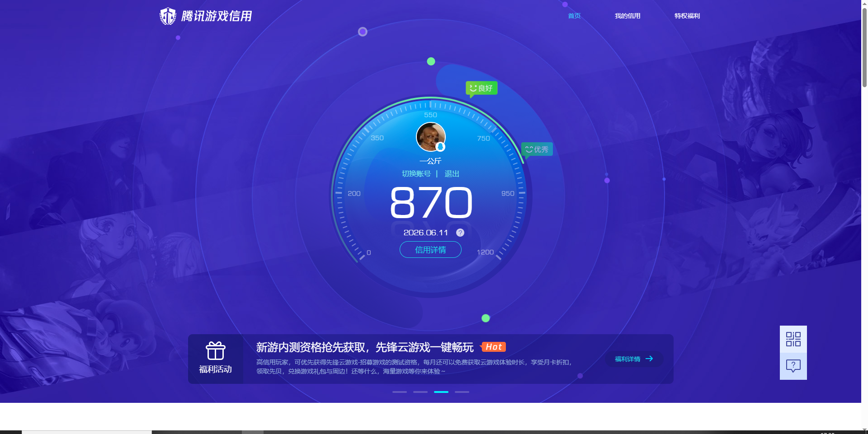Click the orange Hot badge
Viewport: 868px width, 434px height.
pyautogui.click(x=493, y=347)
